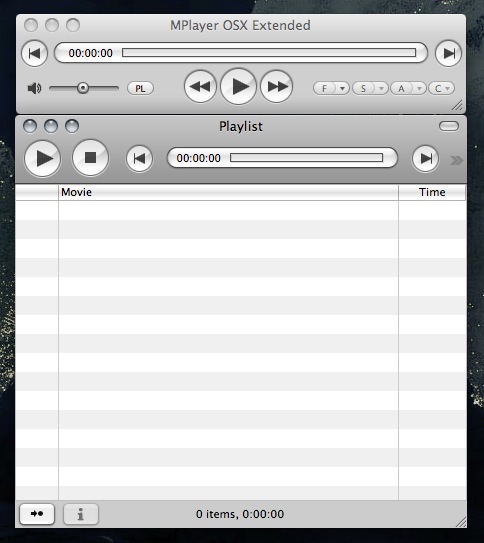Open the S dropdown arrow
The width and height of the screenshot is (484, 543).
click(381, 88)
